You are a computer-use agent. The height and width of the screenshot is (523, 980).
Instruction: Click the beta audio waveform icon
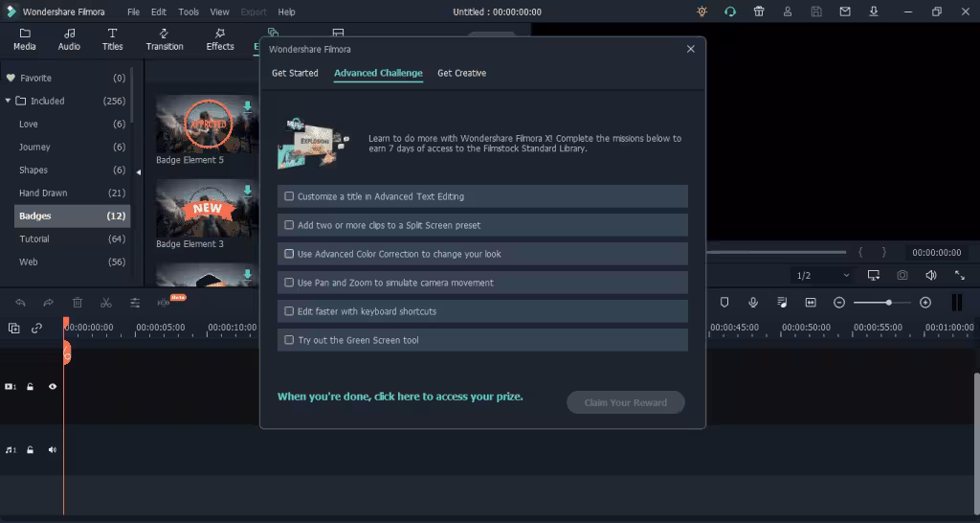[x=164, y=303]
